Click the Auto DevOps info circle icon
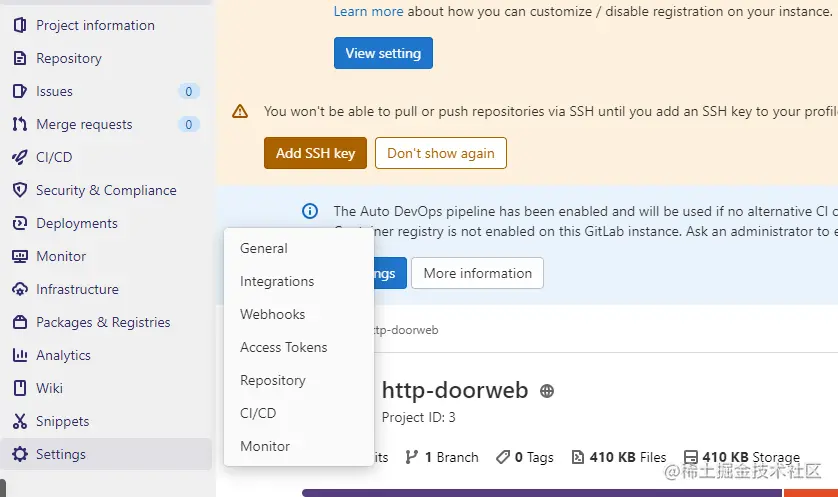The image size is (838, 497). pos(310,211)
